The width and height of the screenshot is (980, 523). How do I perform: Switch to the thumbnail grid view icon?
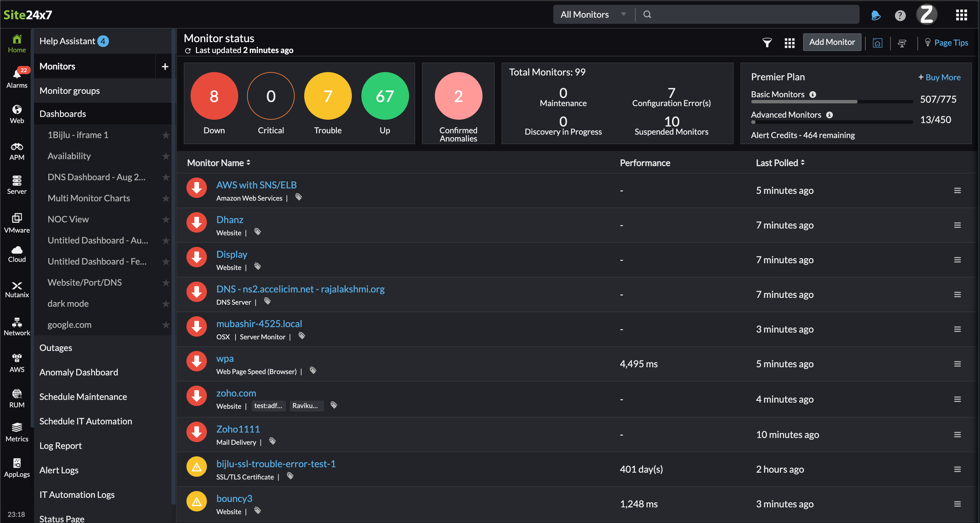(x=789, y=43)
